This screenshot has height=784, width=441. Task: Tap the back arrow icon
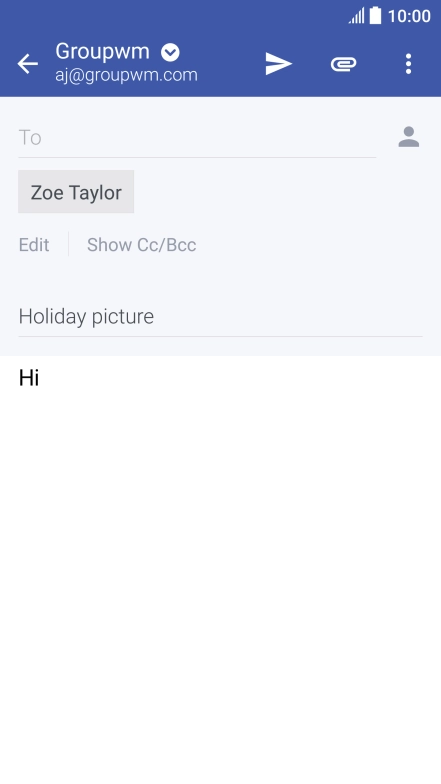(x=28, y=64)
